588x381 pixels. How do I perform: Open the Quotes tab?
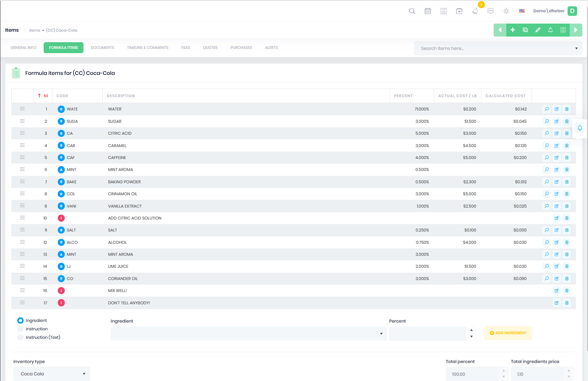[x=210, y=48]
